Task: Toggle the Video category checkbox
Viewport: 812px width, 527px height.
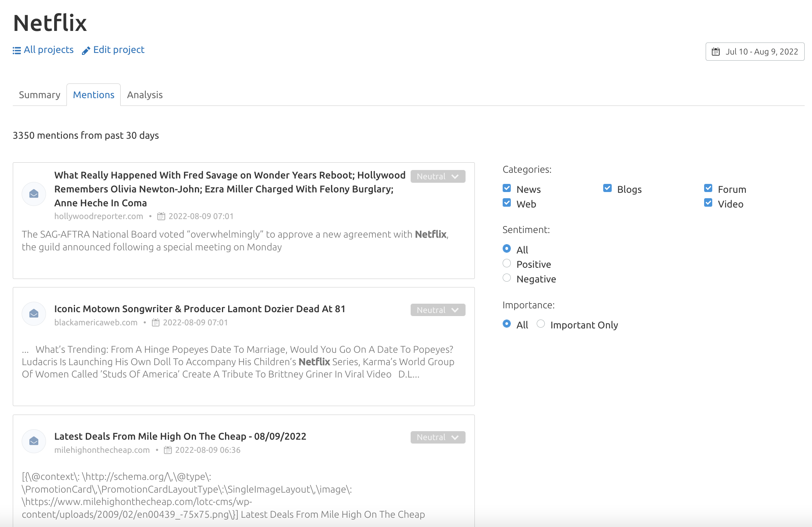Action: pos(708,204)
